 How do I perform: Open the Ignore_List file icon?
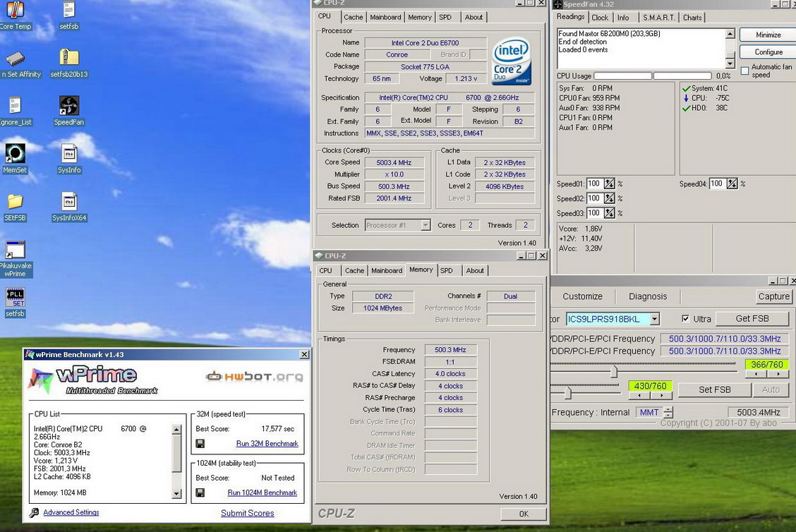coord(16,106)
